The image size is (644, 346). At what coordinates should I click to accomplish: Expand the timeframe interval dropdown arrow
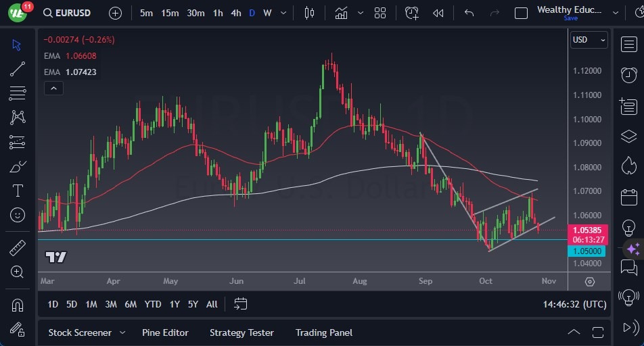tap(283, 13)
